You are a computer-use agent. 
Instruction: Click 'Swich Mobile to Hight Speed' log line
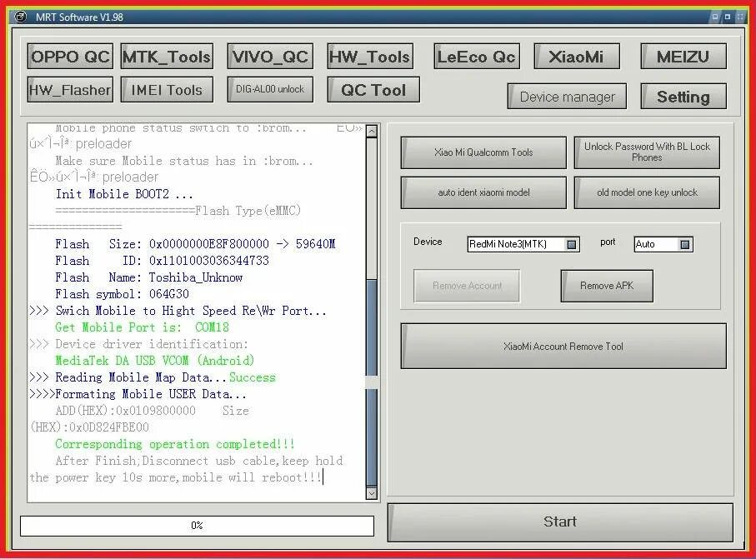(178, 311)
